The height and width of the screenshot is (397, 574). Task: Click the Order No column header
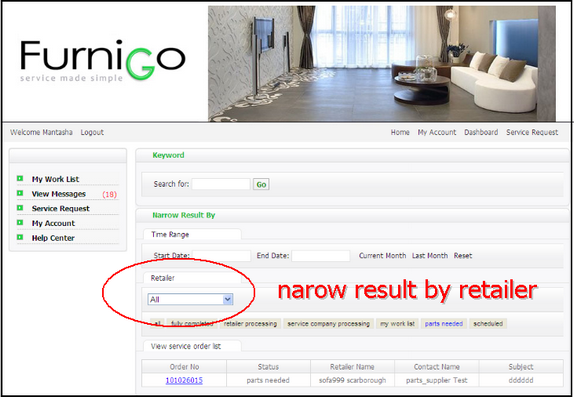[184, 367]
